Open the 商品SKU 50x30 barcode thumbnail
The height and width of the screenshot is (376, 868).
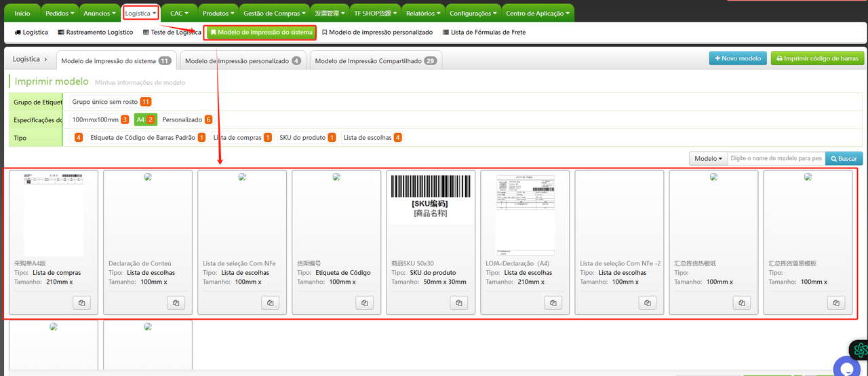pos(431,197)
